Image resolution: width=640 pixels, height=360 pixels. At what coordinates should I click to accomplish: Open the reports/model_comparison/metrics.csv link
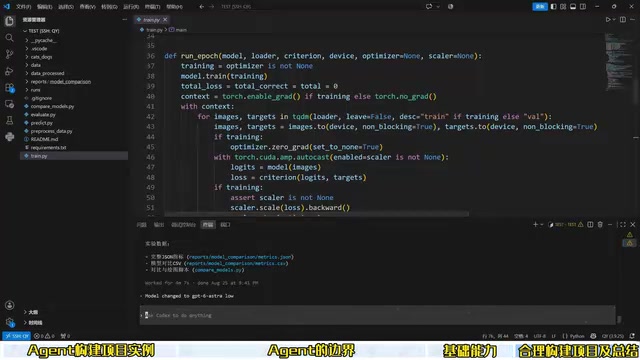(236, 264)
